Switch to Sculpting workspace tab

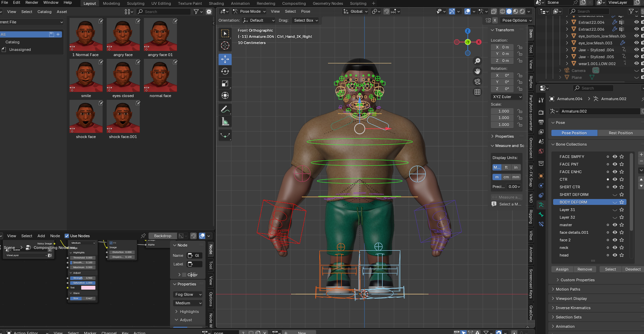point(136,3)
